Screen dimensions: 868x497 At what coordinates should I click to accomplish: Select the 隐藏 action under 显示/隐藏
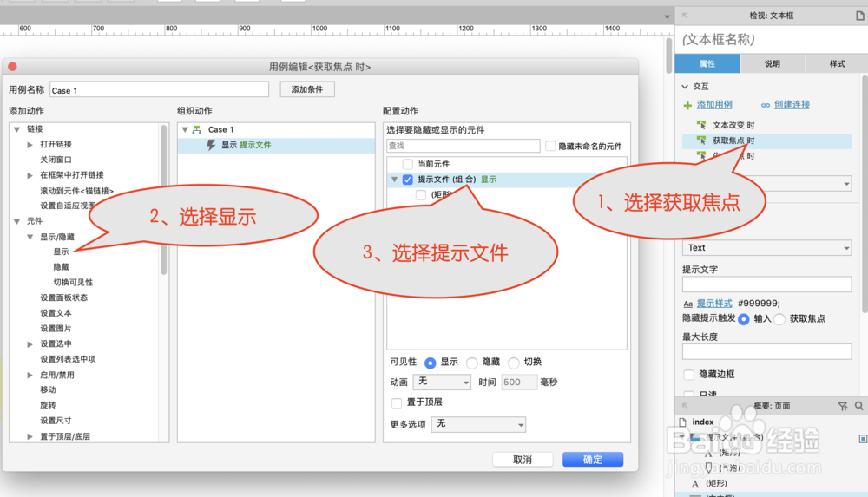[x=61, y=267]
